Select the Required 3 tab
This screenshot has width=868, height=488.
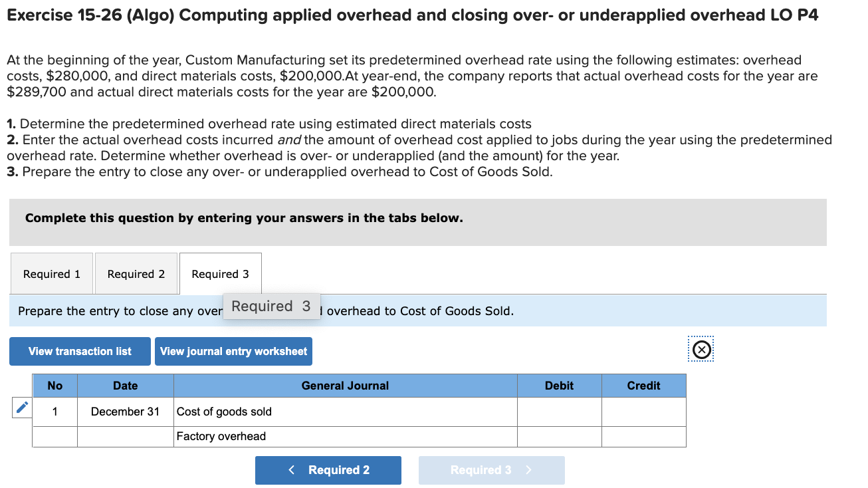pyautogui.click(x=220, y=273)
